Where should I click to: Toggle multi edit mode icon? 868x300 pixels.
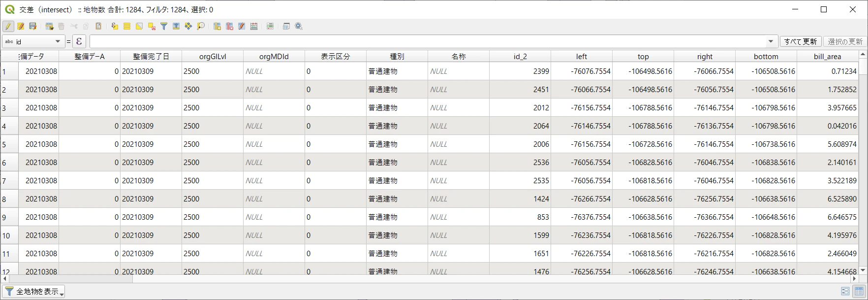(x=21, y=26)
